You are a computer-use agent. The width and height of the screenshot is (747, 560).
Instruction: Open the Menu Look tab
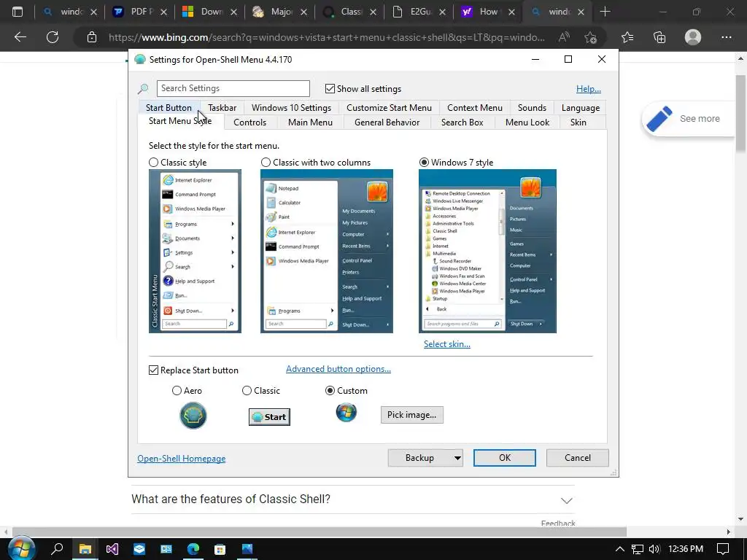(527, 122)
